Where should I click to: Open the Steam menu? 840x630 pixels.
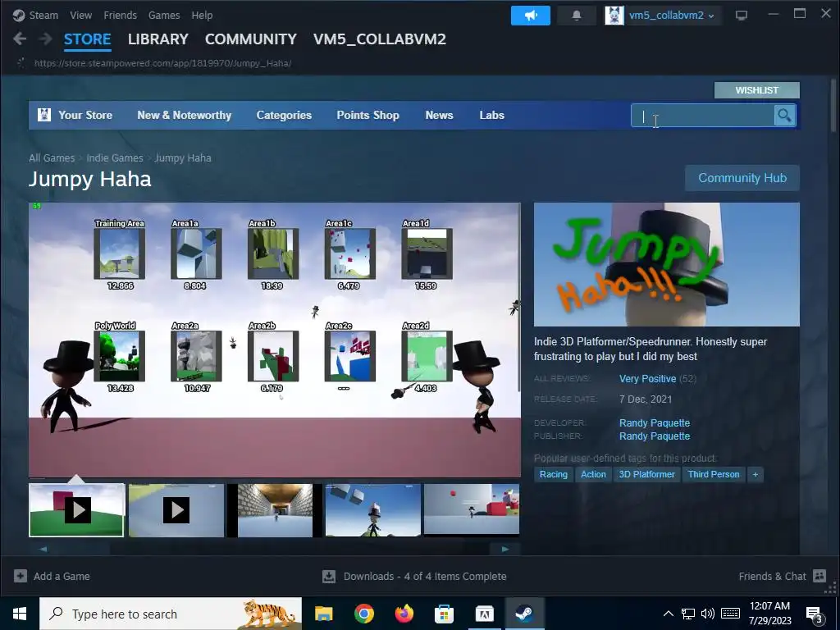[43, 15]
